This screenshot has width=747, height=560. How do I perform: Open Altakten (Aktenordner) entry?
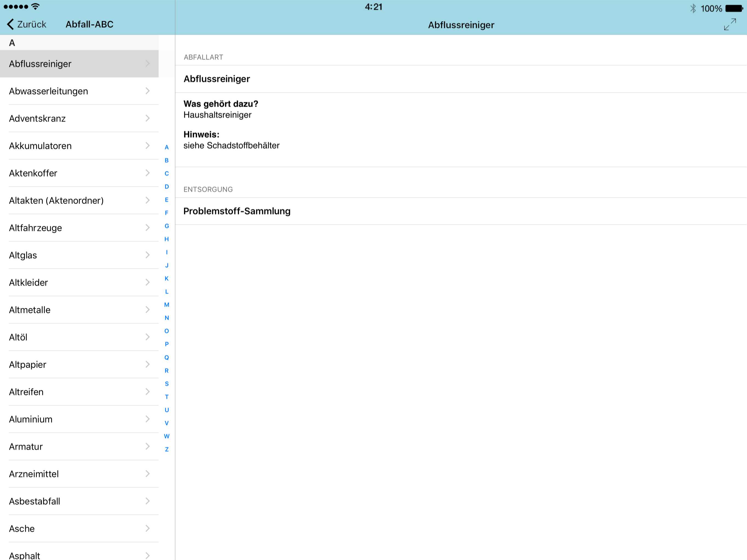[79, 201]
